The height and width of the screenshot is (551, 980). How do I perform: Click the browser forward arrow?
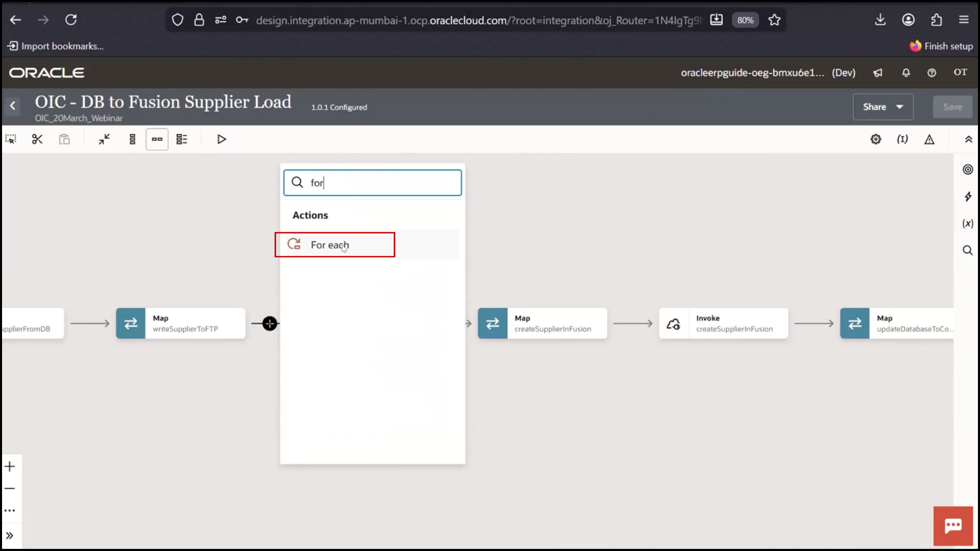click(43, 20)
